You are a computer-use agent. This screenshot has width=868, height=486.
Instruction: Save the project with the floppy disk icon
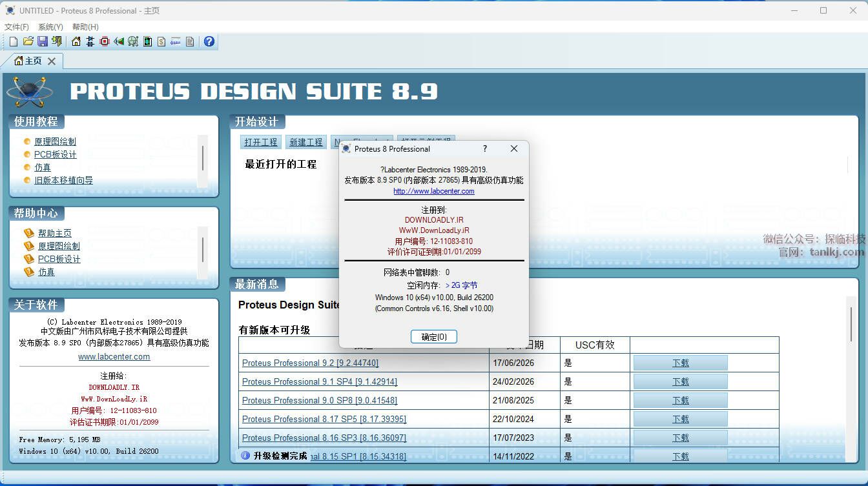(43, 41)
